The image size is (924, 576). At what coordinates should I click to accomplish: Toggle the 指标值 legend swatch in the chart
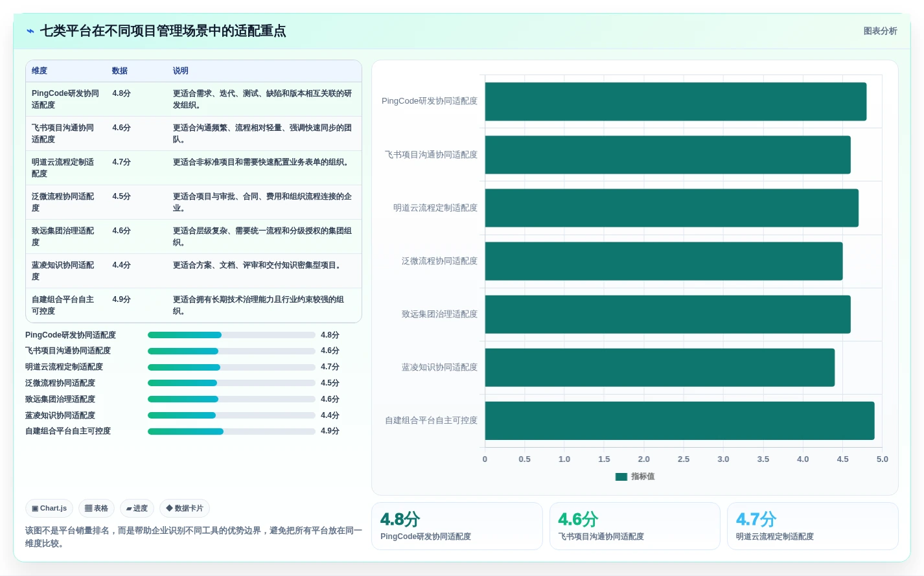(x=621, y=477)
